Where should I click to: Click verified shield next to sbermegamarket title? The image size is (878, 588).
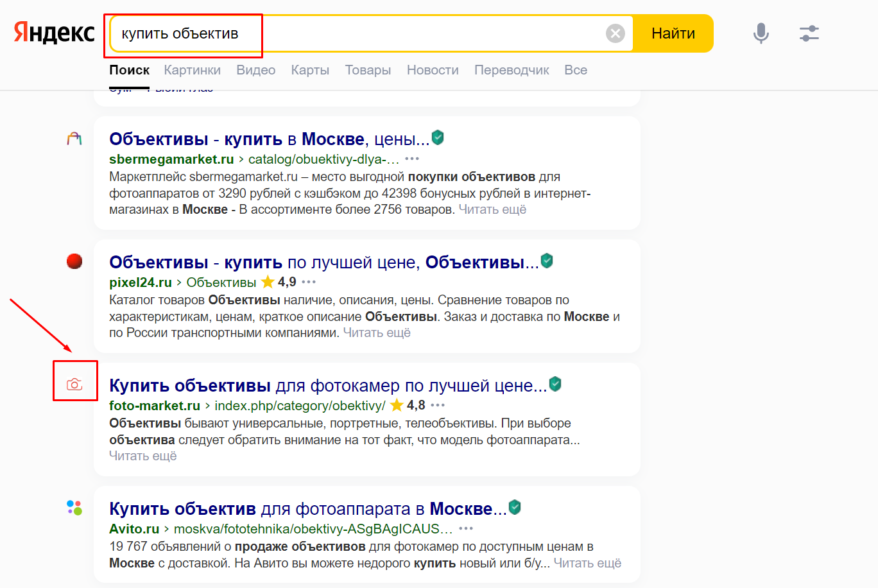click(438, 137)
